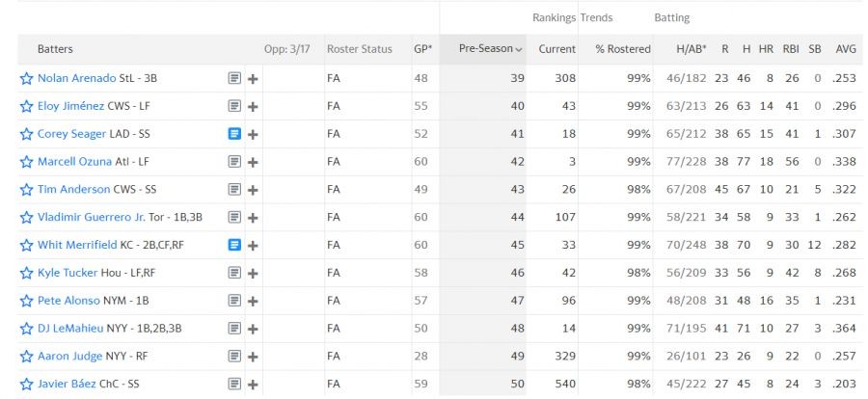Open player notes for Corey Seager

[x=234, y=135]
